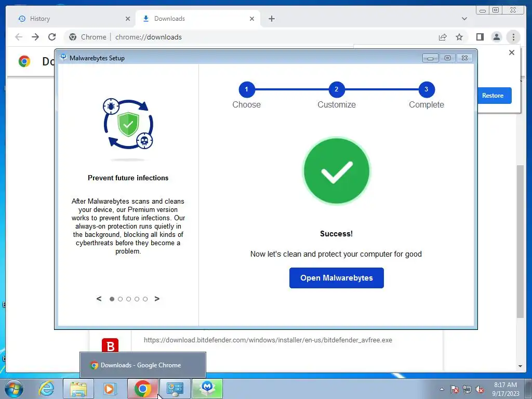Open the Windows Start menu
The width and height of the screenshot is (532, 399).
click(14, 389)
